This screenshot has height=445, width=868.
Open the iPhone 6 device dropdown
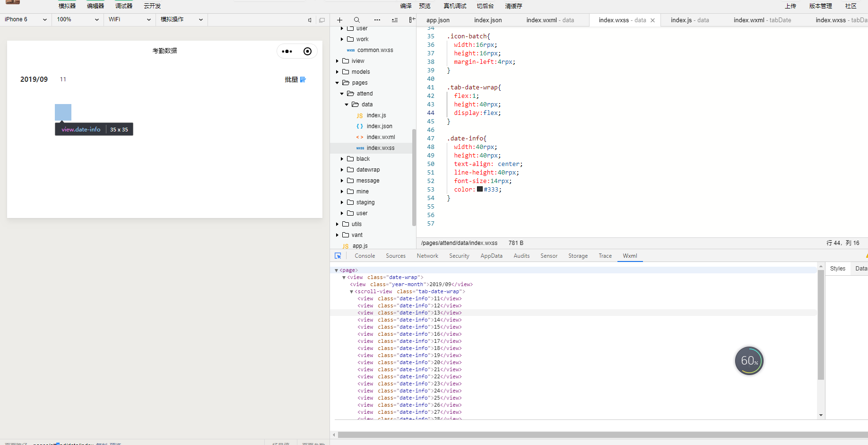(26, 19)
